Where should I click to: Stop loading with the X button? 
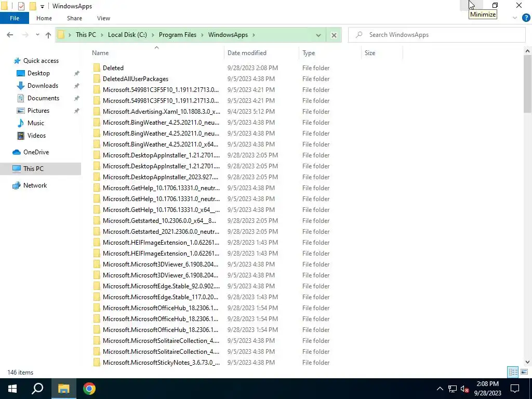click(334, 35)
